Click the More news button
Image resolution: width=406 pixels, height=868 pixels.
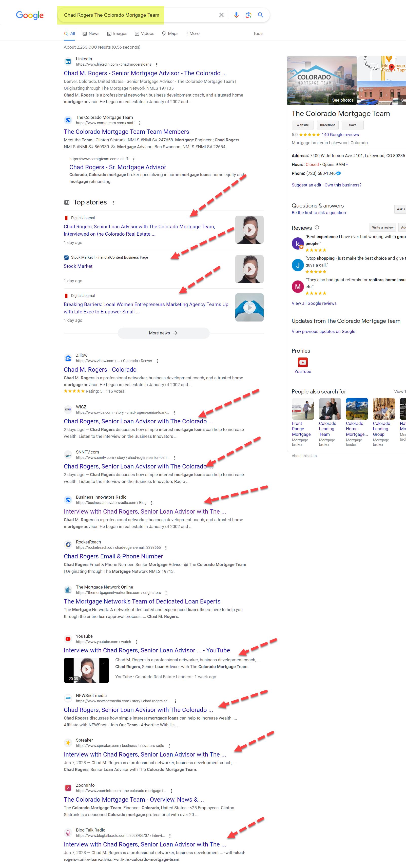(163, 333)
